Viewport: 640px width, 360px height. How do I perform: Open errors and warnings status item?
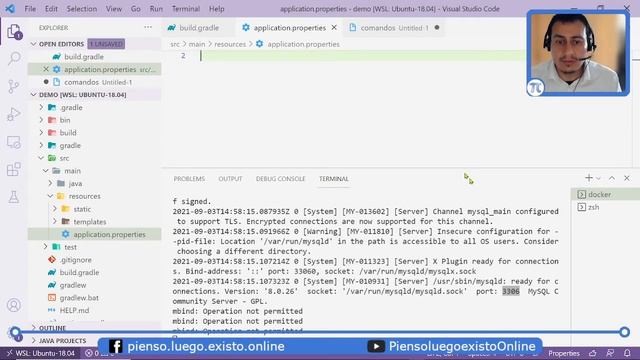click(98, 353)
